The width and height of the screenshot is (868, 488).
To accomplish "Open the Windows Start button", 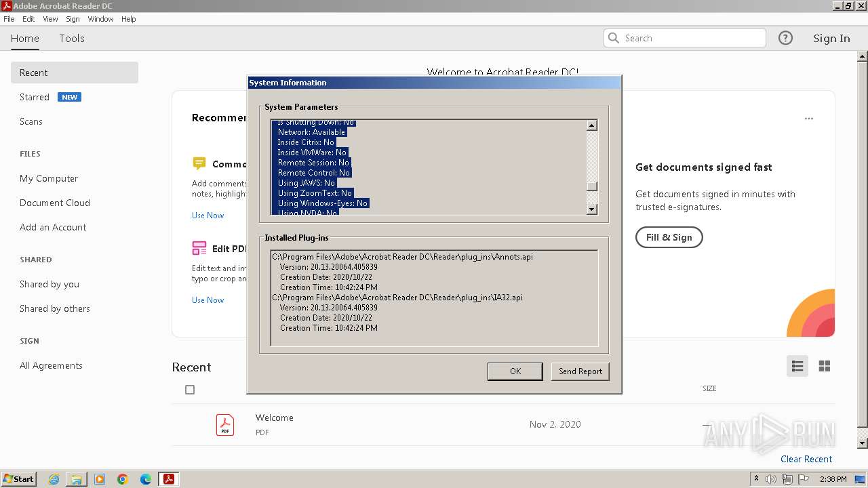I will coord(18,479).
